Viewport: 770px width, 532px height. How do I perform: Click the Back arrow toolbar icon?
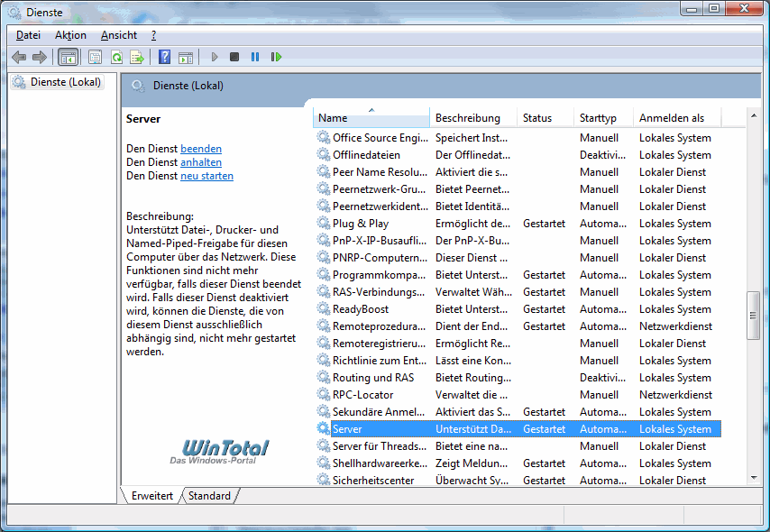coord(19,58)
